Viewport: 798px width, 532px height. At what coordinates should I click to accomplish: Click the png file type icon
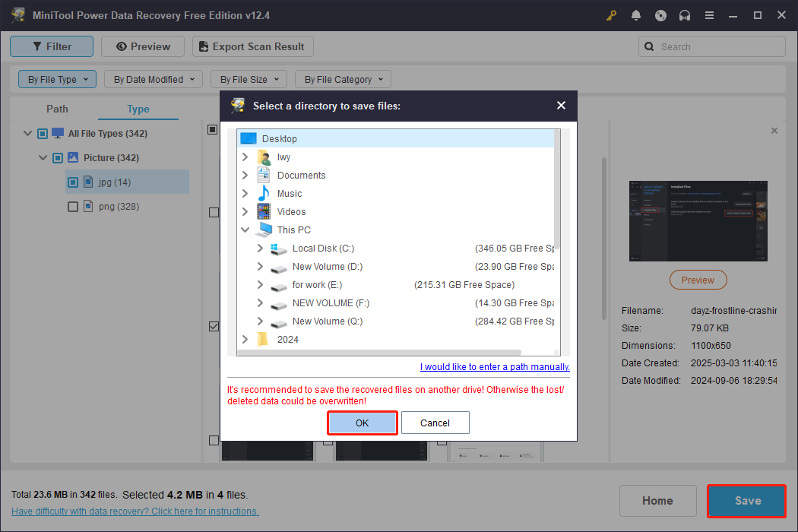pyautogui.click(x=88, y=206)
